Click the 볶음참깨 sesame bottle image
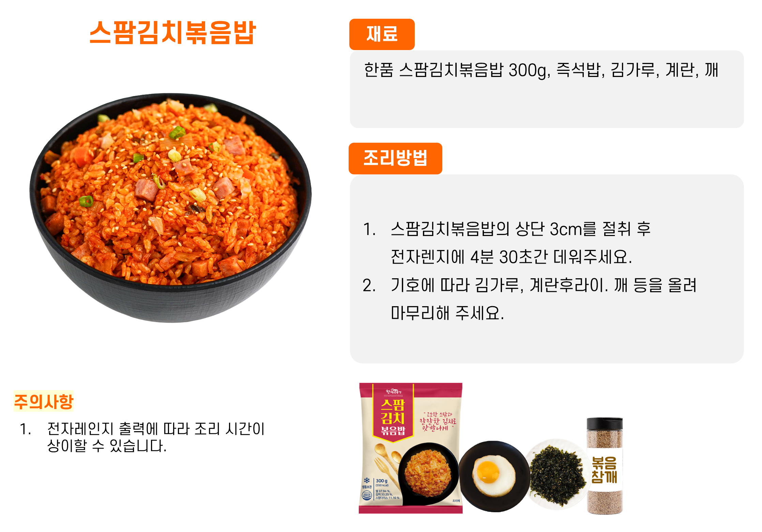 605,466
